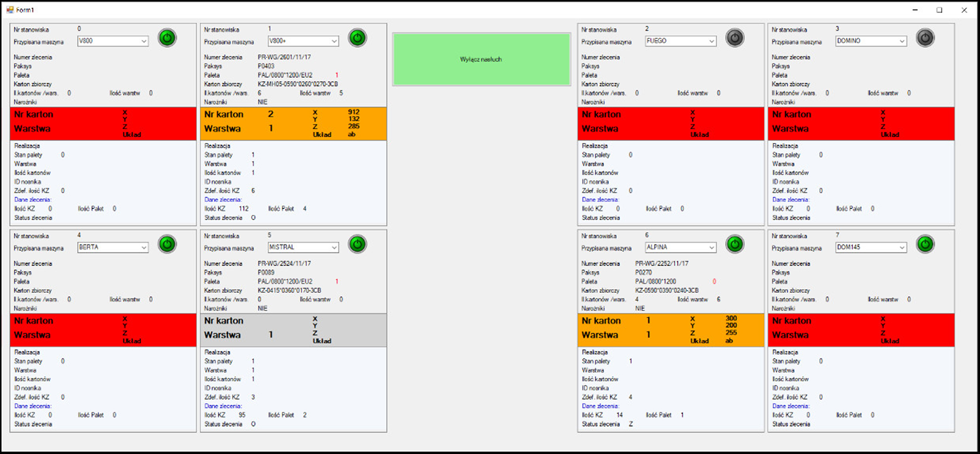This screenshot has width=980, height=454.
Task: Toggle power button for V800 station
Action: (167, 38)
